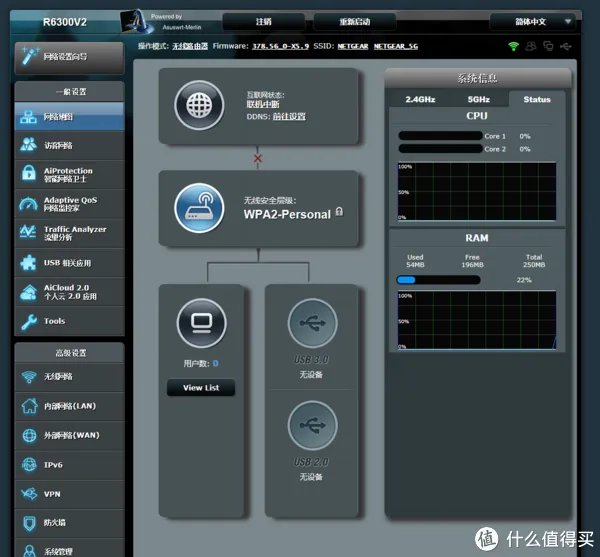
Task: Click the WPA2-Personal security level text
Action: (x=287, y=214)
